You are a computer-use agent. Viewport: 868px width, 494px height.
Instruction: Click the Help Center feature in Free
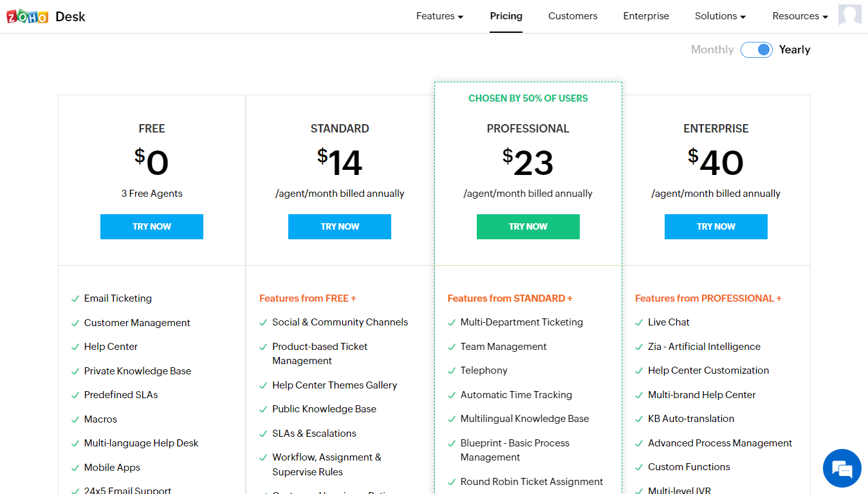(x=111, y=347)
